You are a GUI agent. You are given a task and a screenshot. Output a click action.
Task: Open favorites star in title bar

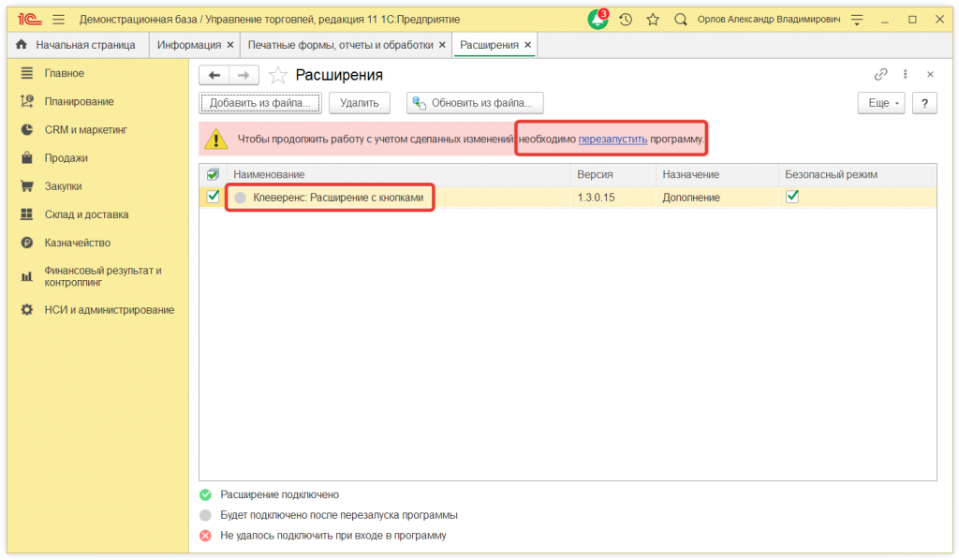coord(653,19)
